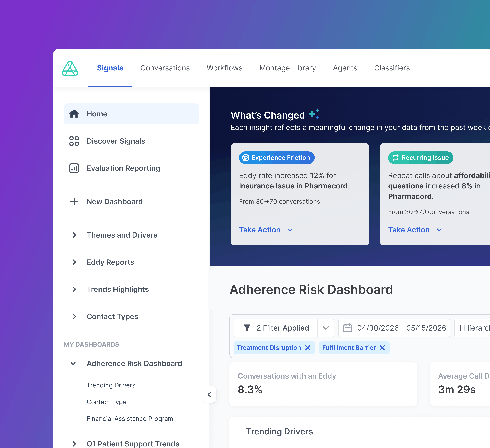Click the funnel filter icon
Image resolution: width=490 pixels, height=448 pixels.
[247, 328]
